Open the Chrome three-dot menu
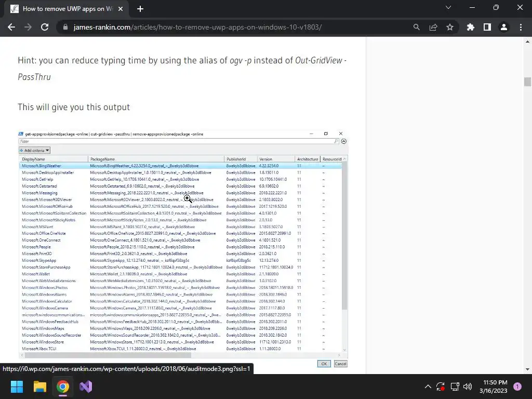The width and height of the screenshot is (532, 399). pyautogui.click(x=521, y=27)
